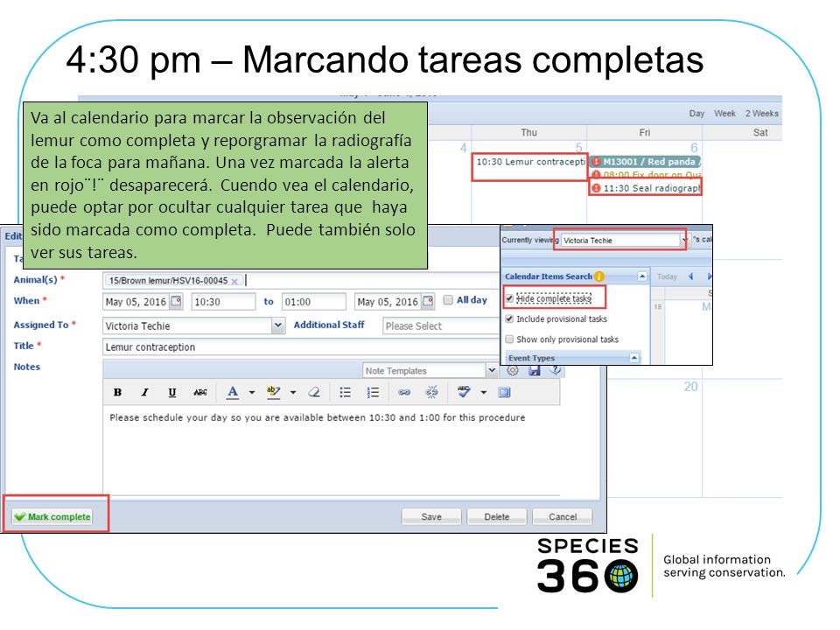Click Mark complete button
Screen dimensions: 840x630
pos(52,516)
